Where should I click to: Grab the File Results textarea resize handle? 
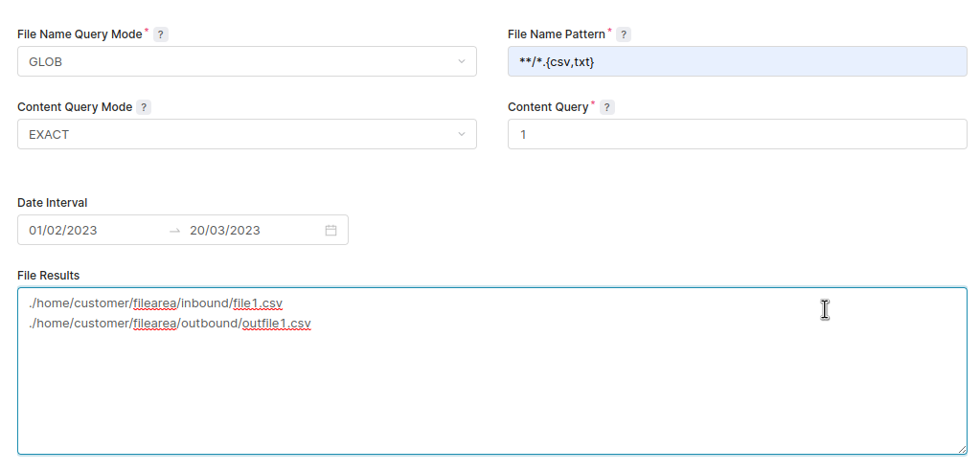pos(962,449)
